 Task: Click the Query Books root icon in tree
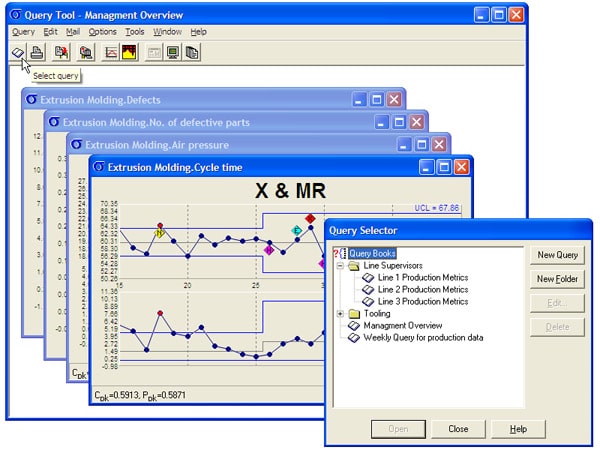[x=340, y=254]
